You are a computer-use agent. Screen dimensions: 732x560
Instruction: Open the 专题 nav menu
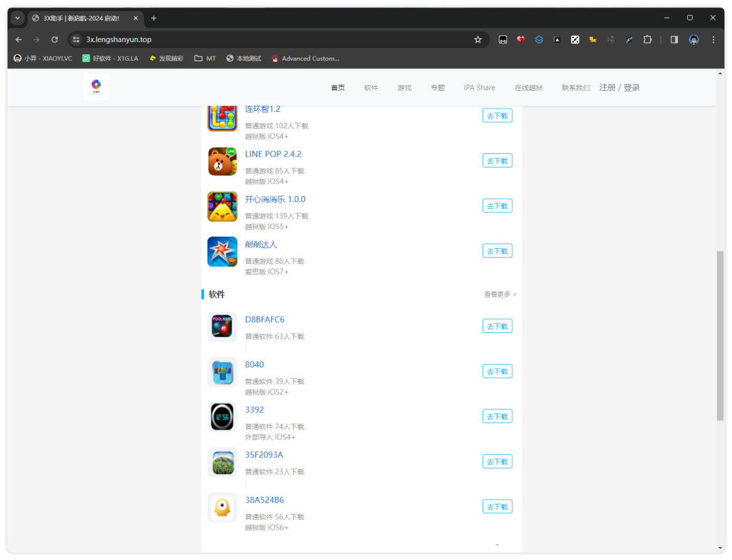[437, 88]
